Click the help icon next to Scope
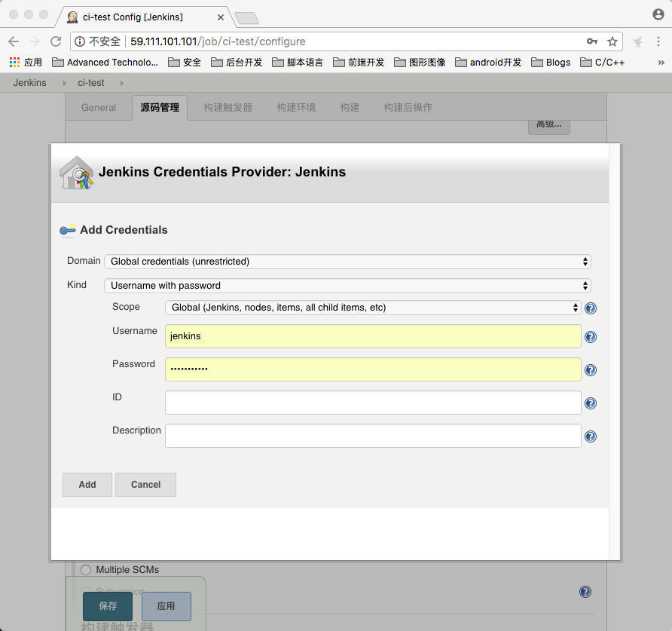The width and height of the screenshot is (672, 631). coord(590,308)
